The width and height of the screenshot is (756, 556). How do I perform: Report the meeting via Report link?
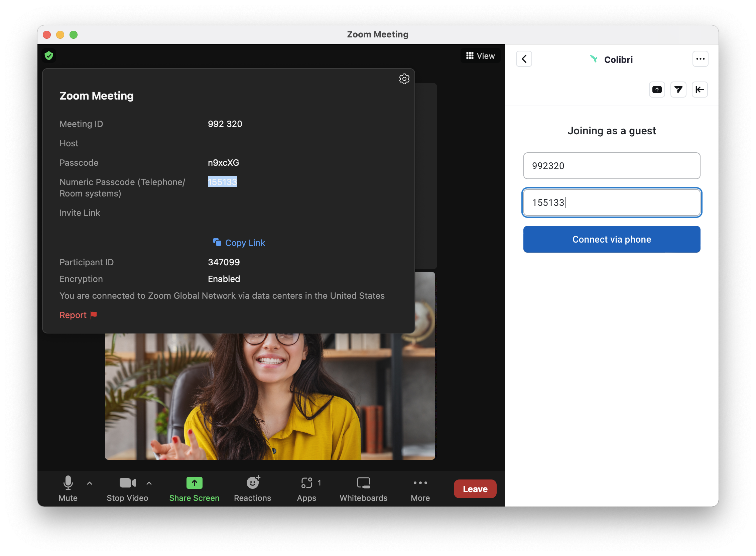[78, 315]
